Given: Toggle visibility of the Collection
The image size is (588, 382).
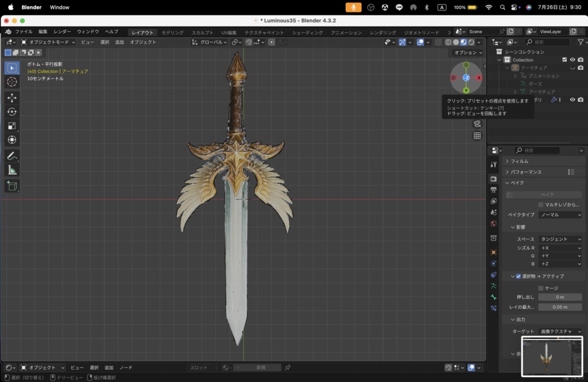Looking at the screenshot, I should 572,60.
